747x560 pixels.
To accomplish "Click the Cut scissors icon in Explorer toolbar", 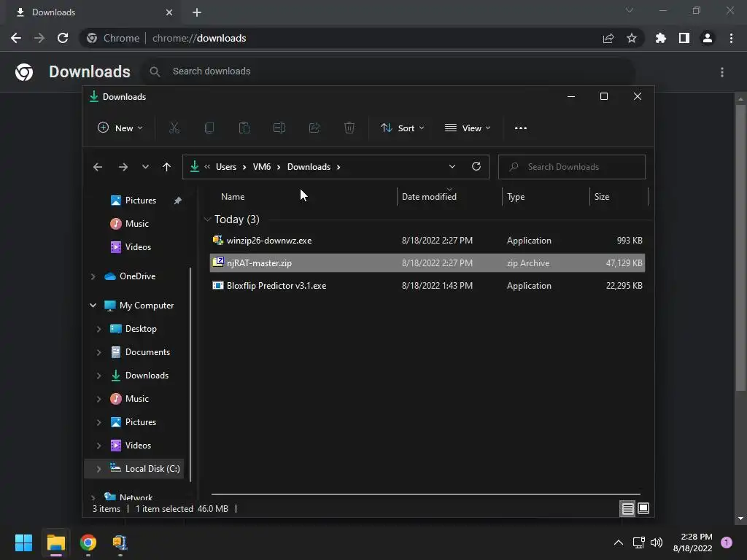I will pos(174,128).
